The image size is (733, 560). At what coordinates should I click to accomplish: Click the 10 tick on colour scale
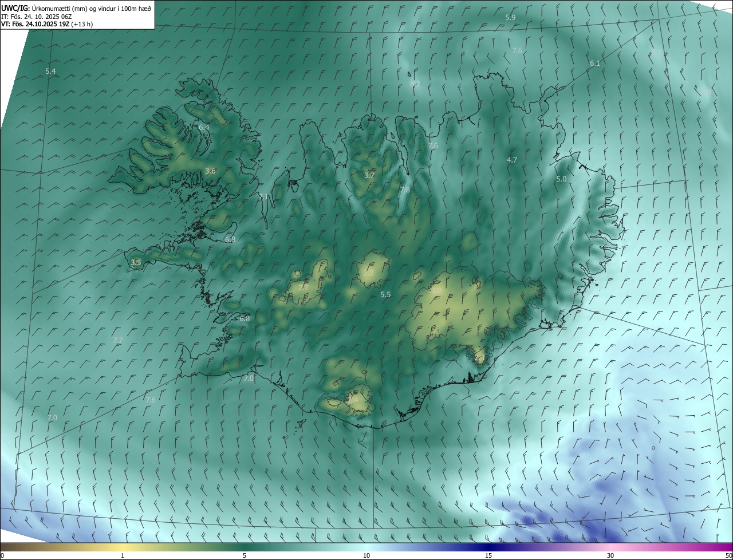click(366, 555)
